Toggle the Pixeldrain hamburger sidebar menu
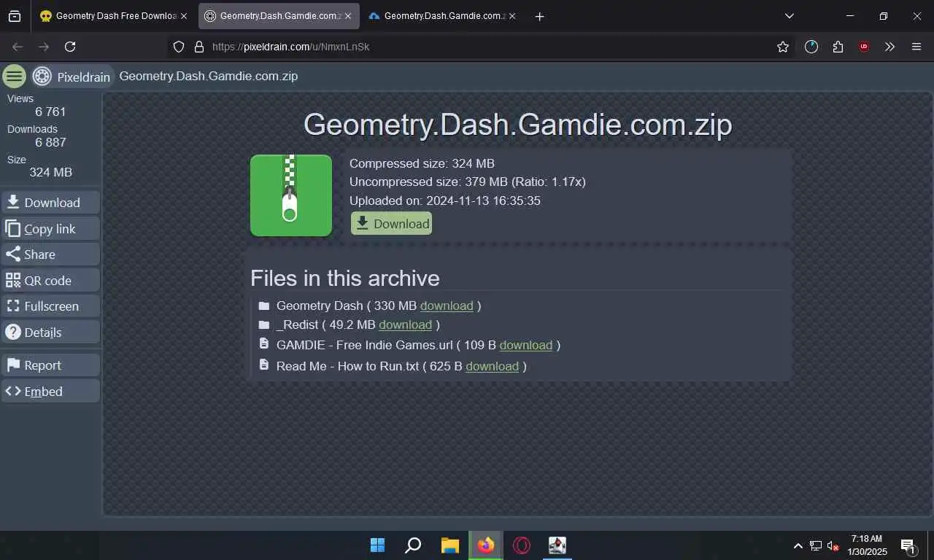Screen dimensions: 934x560 [15, 76]
